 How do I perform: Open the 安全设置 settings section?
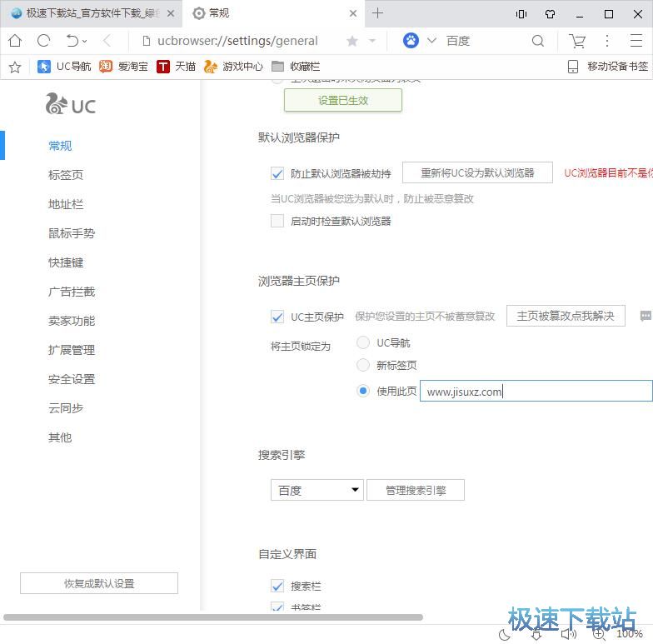pos(72,379)
